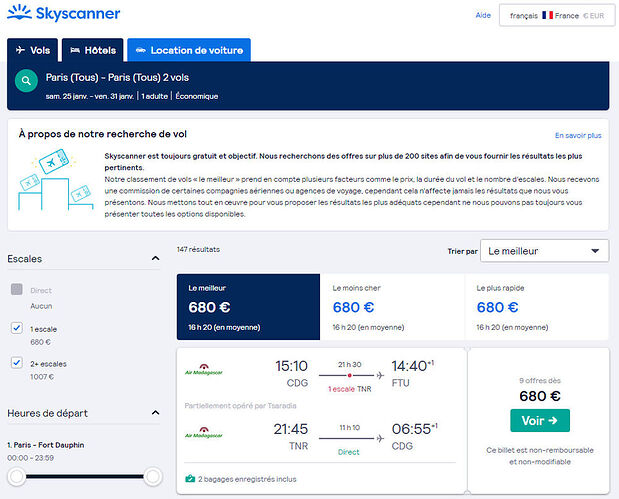This screenshot has width=619, height=499.
Task: Click Partiellement opéré par Tsaradia text
Action: click(x=240, y=405)
